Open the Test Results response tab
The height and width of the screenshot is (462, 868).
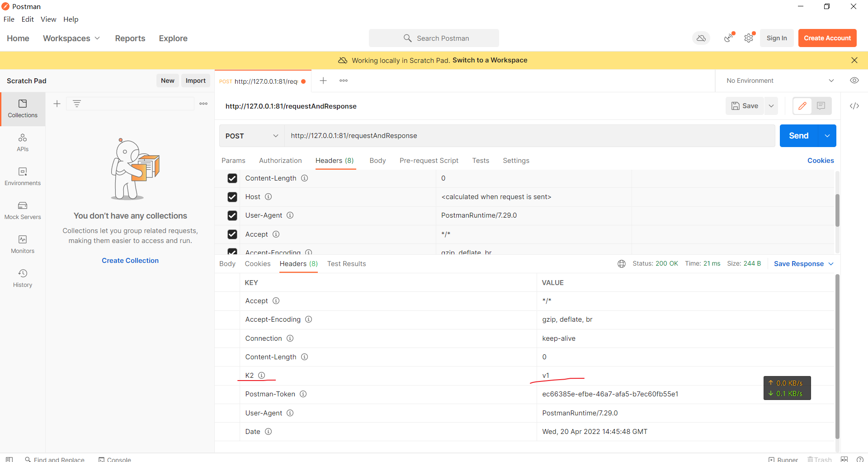[x=347, y=264]
